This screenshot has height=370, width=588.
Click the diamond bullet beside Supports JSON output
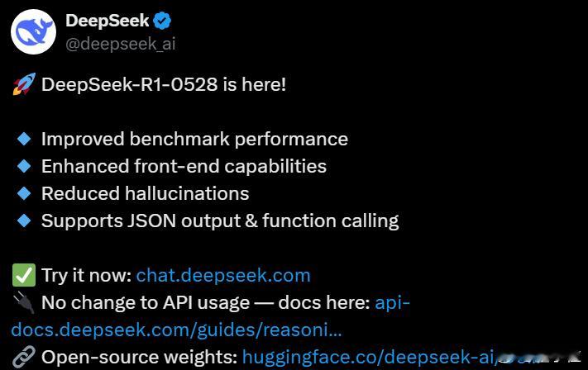[24, 221]
